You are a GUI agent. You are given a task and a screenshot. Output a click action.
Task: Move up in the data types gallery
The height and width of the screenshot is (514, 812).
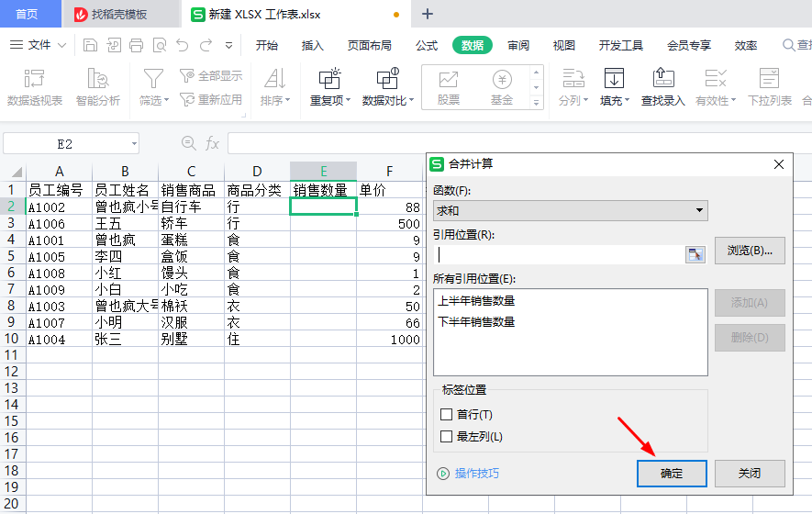click(536, 72)
